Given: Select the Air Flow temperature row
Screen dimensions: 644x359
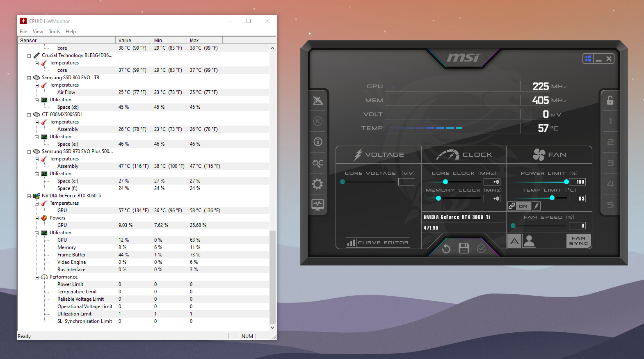Looking at the screenshot, I should click(143, 92).
